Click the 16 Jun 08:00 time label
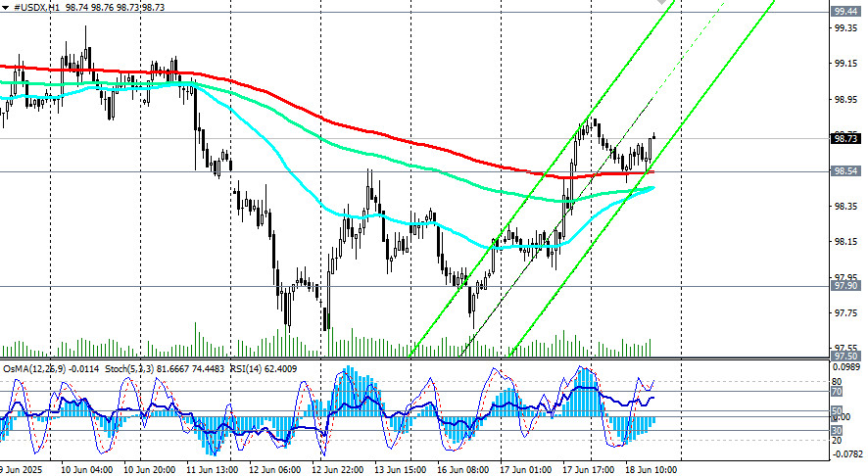The height and width of the screenshot is (476, 868). [462, 470]
